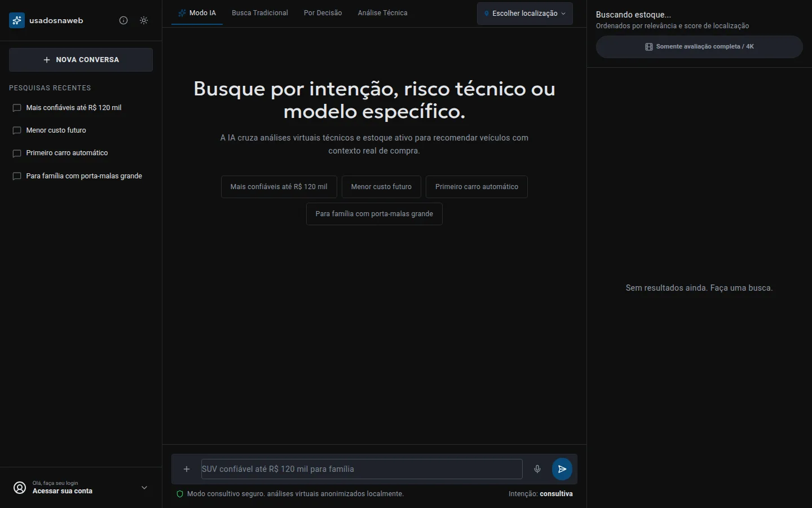Send message with the paper plane button
Viewport: 812px width, 508px height.
[x=562, y=469]
